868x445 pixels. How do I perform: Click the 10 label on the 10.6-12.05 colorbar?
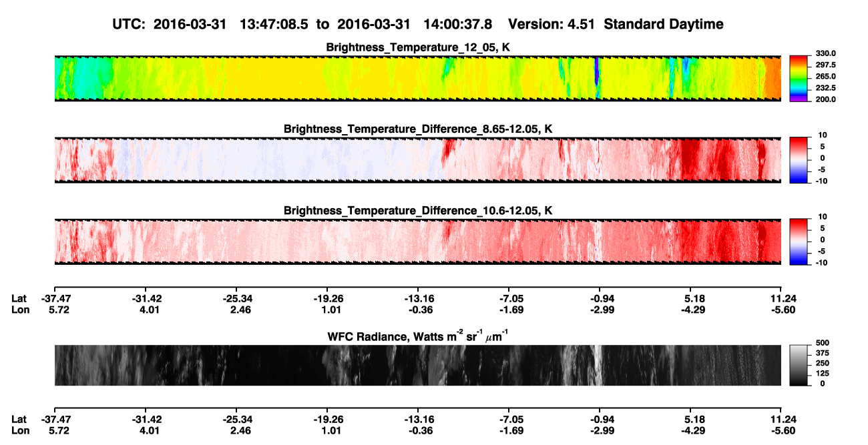tap(822, 216)
